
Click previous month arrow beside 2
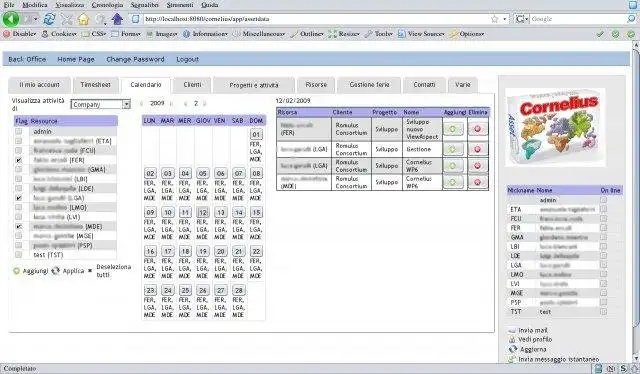pos(185,104)
